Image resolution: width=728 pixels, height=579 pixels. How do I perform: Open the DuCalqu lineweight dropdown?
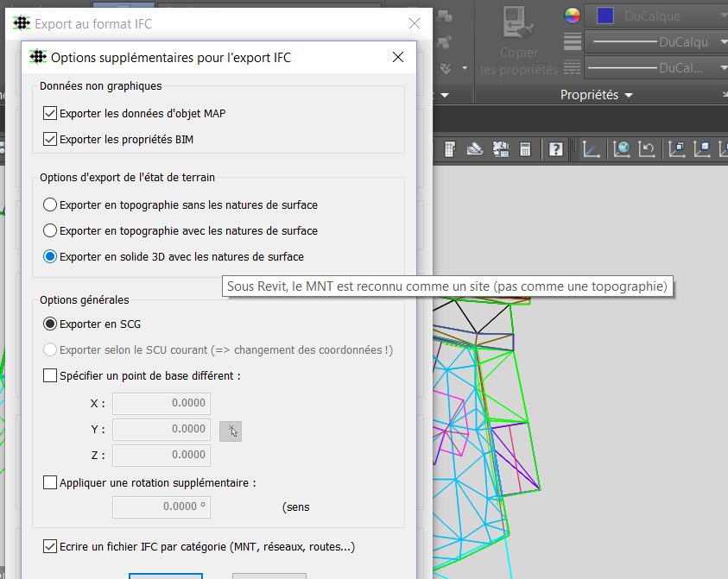723,41
